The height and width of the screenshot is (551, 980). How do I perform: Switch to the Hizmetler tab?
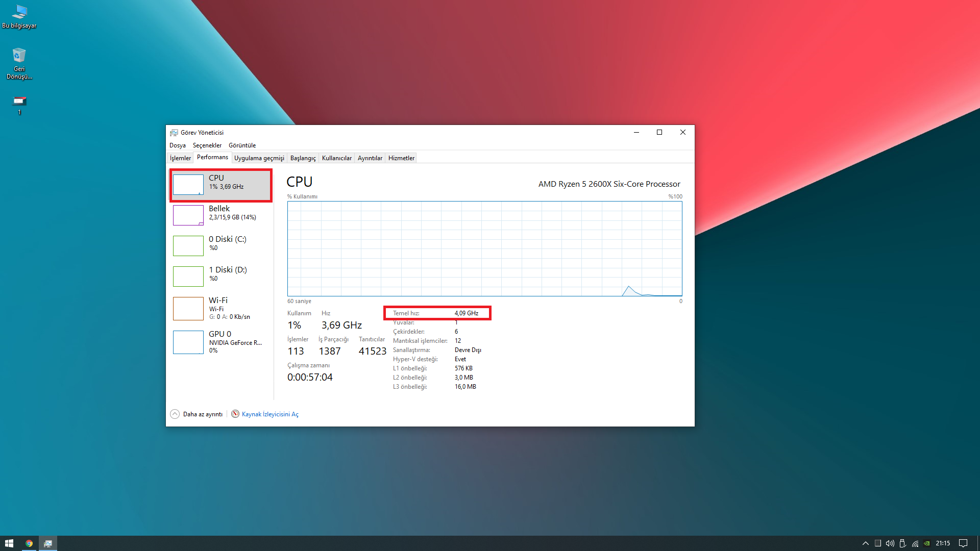point(401,158)
